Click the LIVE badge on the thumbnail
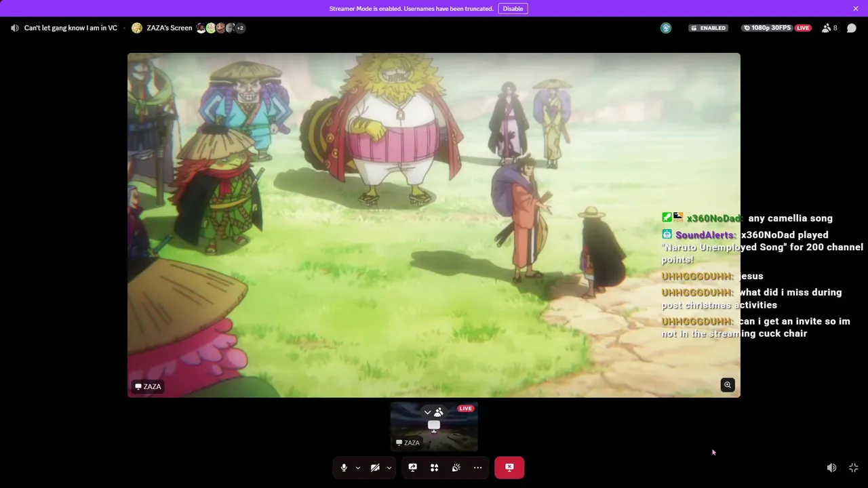 point(465,409)
